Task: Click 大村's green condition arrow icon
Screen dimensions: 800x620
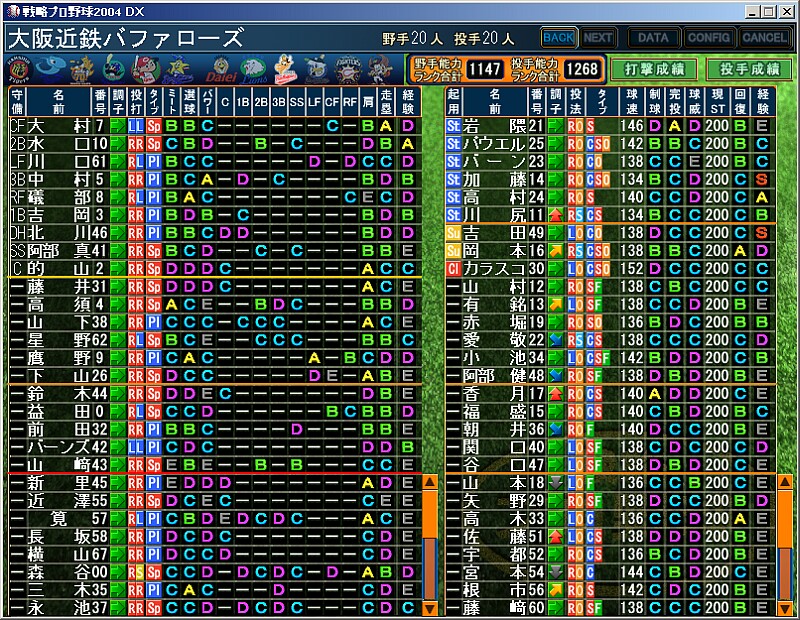Action: pyautogui.click(x=118, y=126)
